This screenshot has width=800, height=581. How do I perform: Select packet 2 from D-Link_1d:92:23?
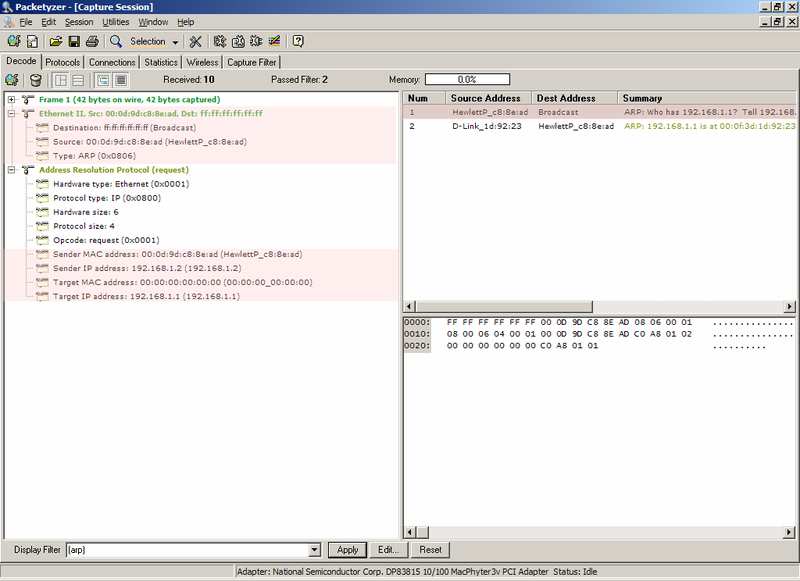pos(599,126)
